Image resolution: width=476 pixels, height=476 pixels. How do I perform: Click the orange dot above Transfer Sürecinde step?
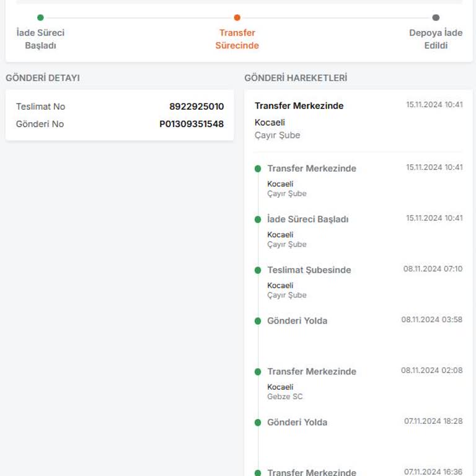coord(237,17)
